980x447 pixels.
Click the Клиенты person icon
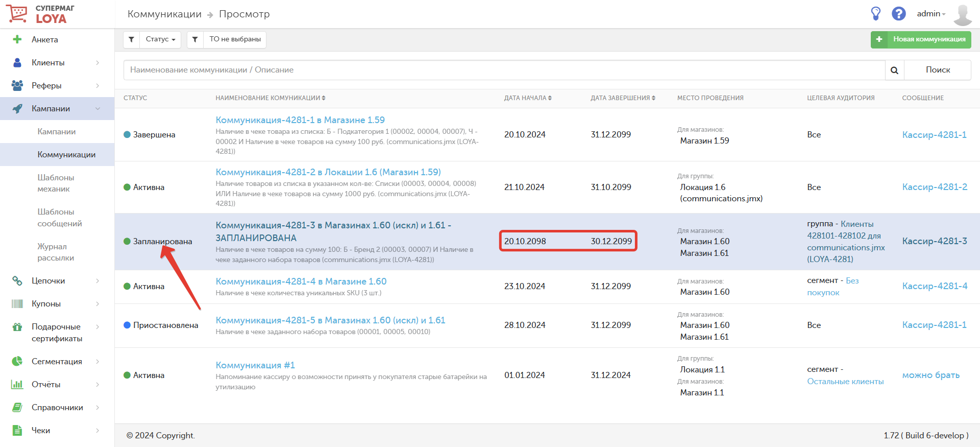[17, 62]
